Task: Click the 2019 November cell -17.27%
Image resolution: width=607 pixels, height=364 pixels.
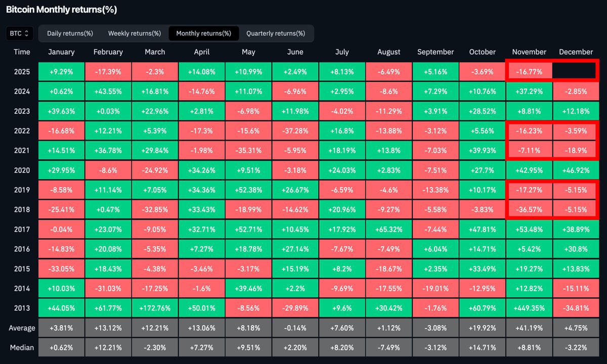Action: coord(529,190)
